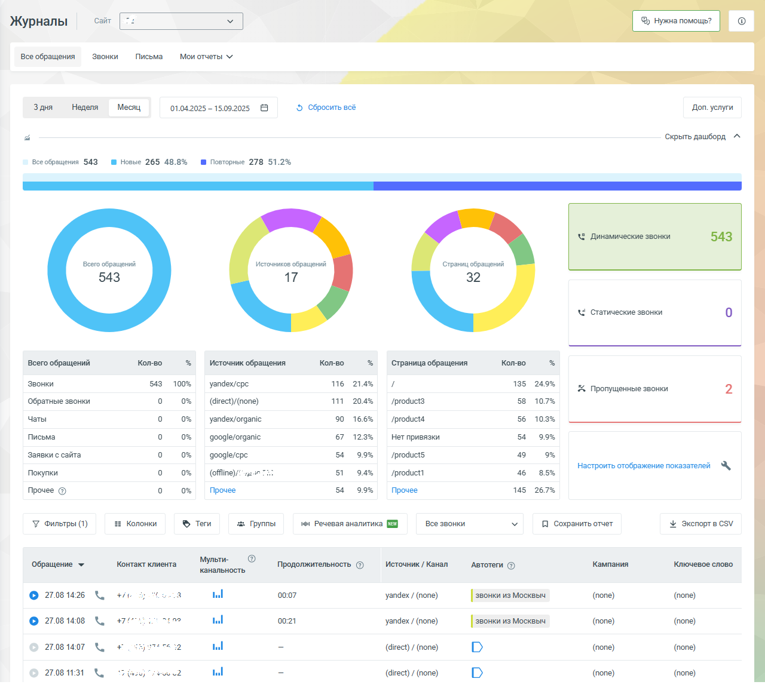This screenshot has width=765, height=700.
Task: Click the reset icon beside Сбросить всё
Action: point(299,108)
